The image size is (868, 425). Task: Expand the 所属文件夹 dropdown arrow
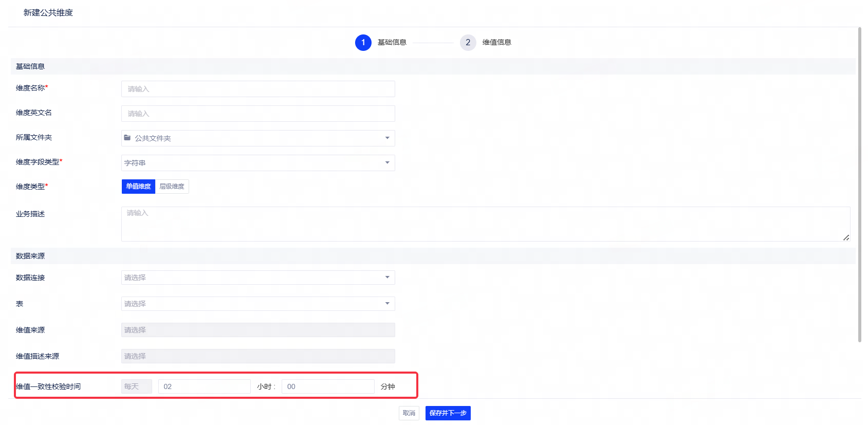pyautogui.click(x=387, y=138)
